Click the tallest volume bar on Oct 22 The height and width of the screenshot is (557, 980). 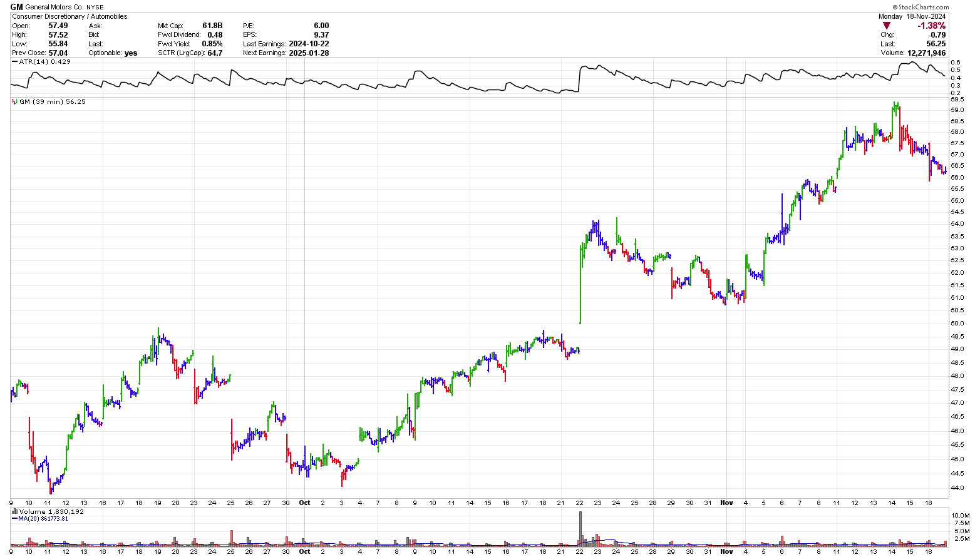pos(580,528)
